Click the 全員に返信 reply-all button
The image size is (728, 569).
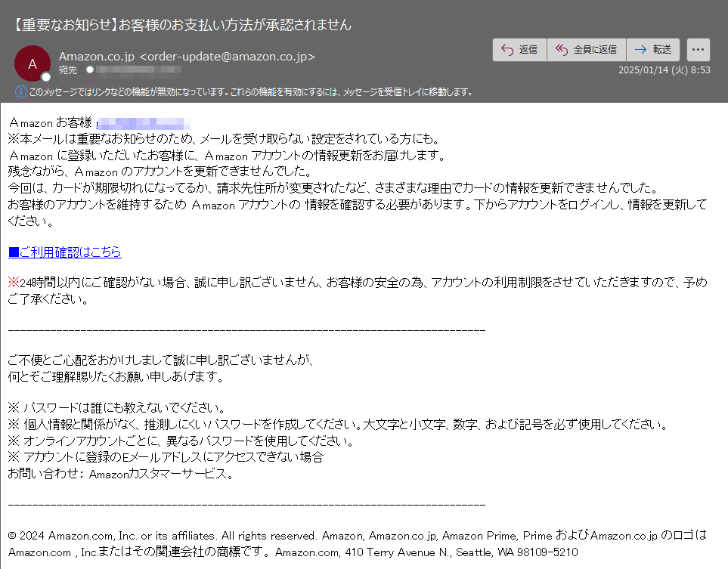[587, 50]
